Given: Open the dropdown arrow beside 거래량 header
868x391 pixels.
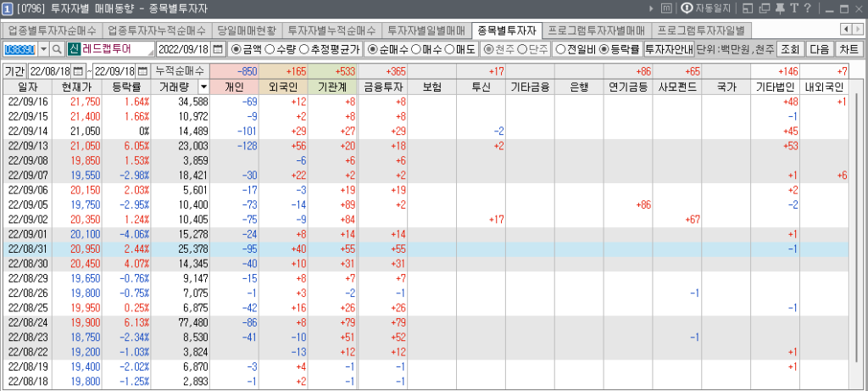Looking at the screenshot, I should point(203,87).
